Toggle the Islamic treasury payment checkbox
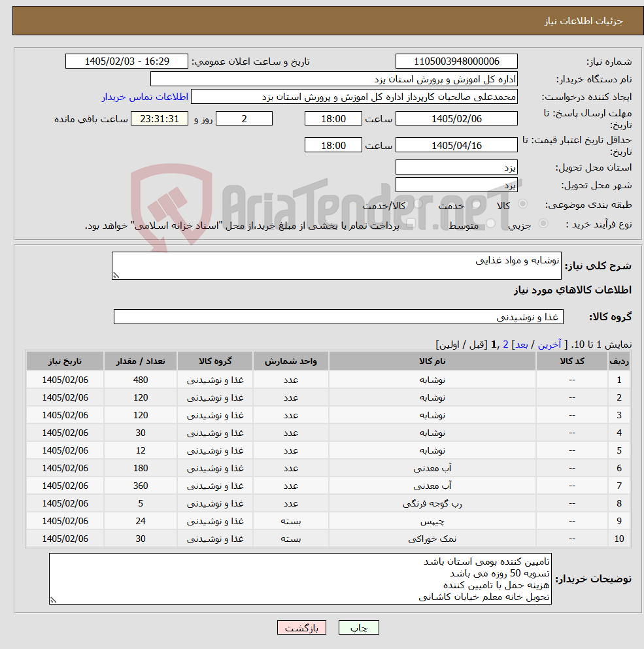 411,224
